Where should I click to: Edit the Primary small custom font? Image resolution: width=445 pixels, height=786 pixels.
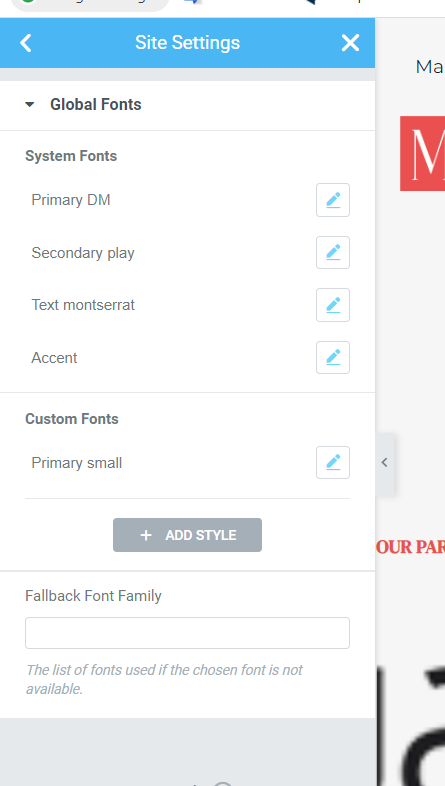333,462
